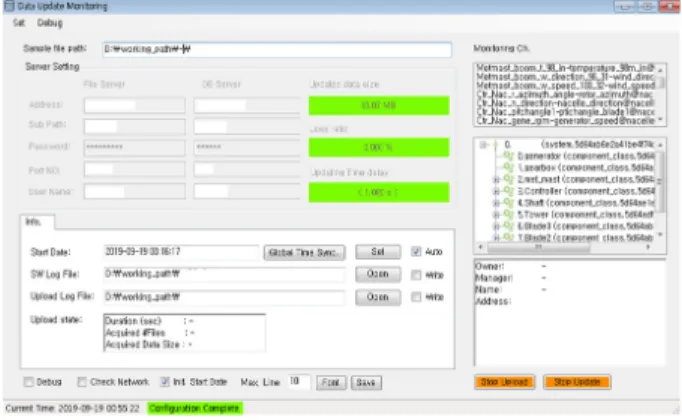Image resolution: width=682 pixels, height=420 pixels.
Task: Click Open button for SW Log File
Action: coord(378,274)
